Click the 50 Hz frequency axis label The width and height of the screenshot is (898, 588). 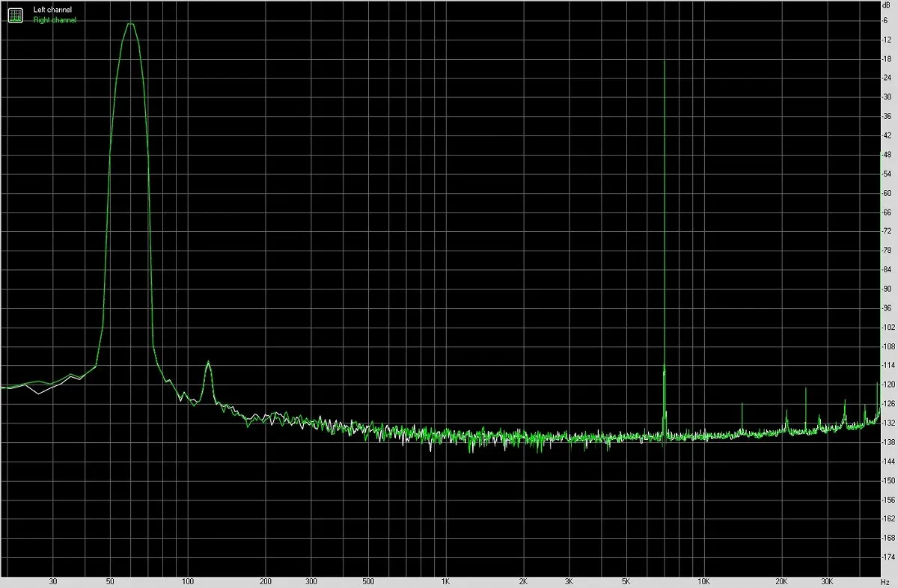pos(110,581)
